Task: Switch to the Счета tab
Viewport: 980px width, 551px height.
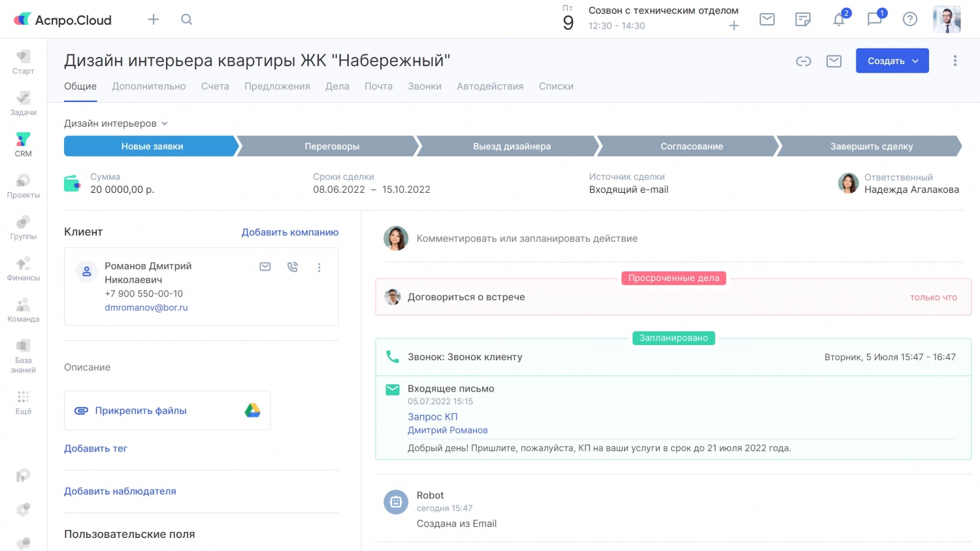Action: (x=215, y=86)
